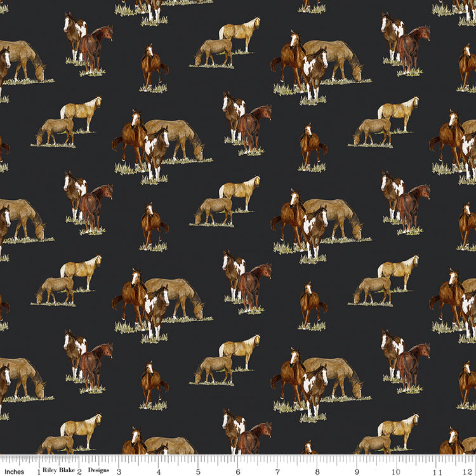
Task: Click the ruler number 9
Action: coord(357,472)
